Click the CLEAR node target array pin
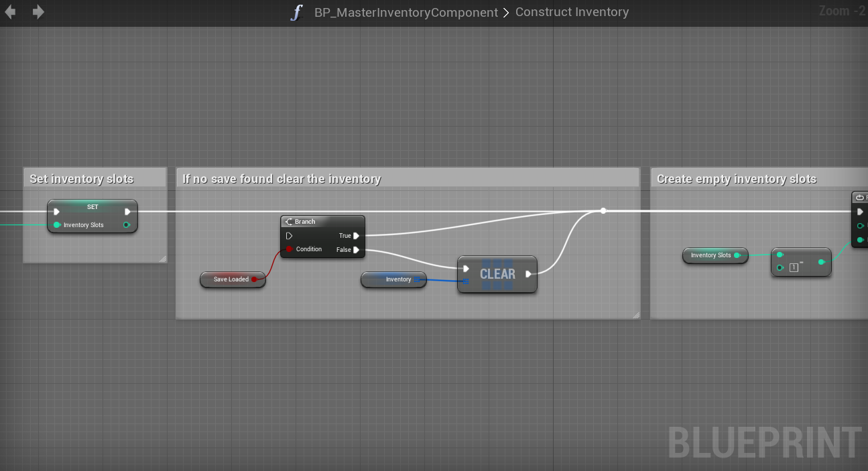 [466, 281]
